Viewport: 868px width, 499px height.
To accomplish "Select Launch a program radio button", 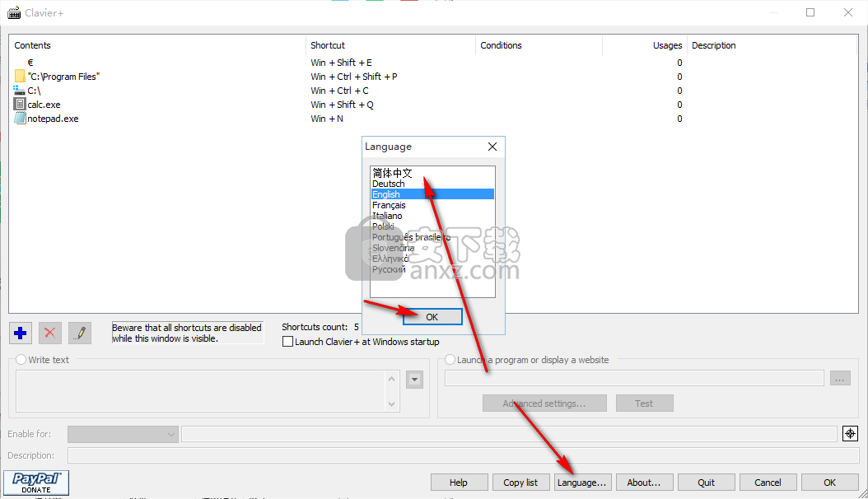I will click(x=450, y=360).
